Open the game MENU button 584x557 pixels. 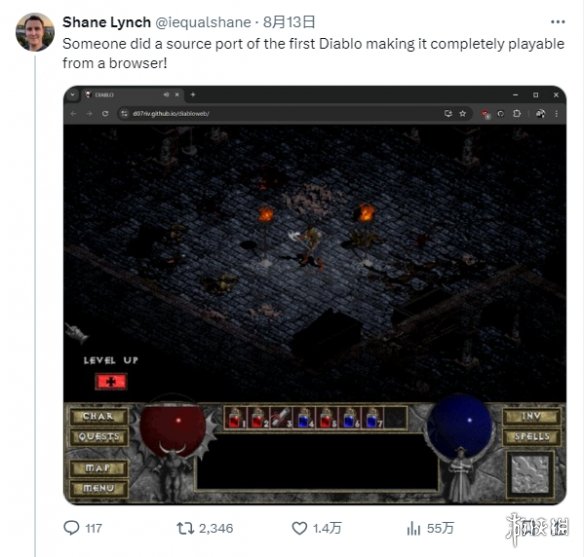tap(98, 488)
